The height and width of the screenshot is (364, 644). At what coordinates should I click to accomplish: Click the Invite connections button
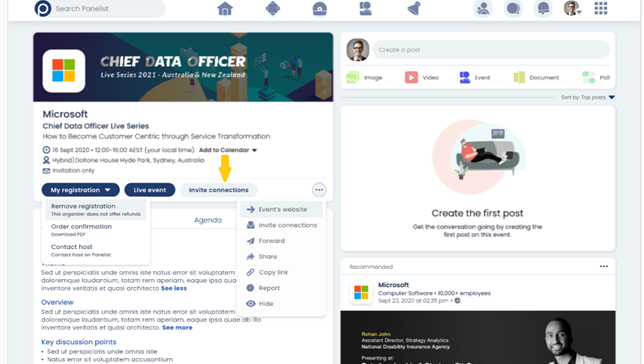click(x=218, y=190)
